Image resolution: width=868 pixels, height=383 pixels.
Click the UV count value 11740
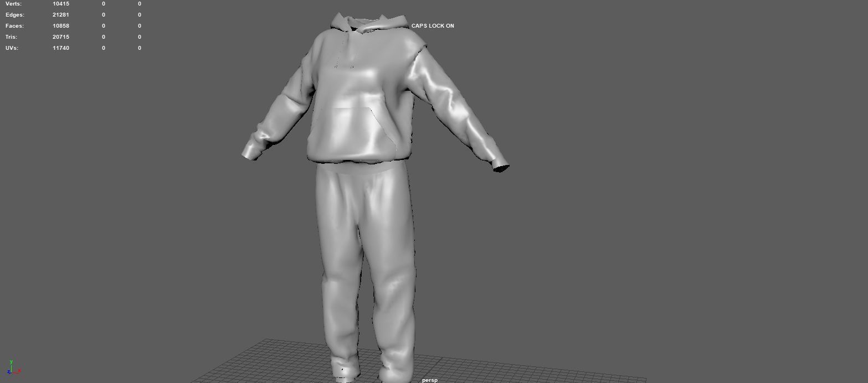tap(61, 48)
